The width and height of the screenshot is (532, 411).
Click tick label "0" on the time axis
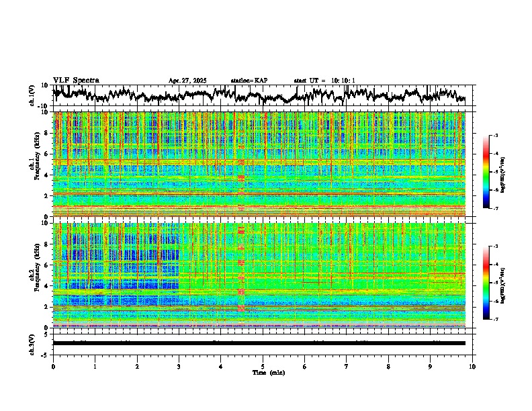click(x=53, y=367)
